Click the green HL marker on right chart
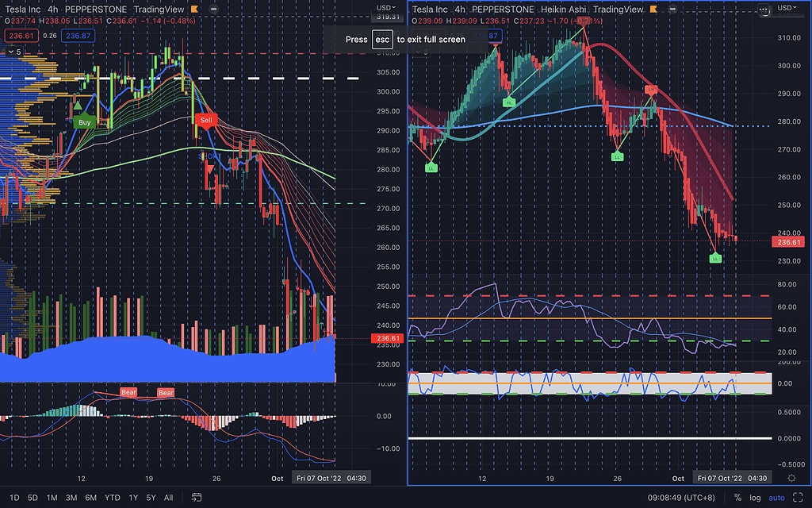The width and height of the screenshot is (812, 508). pyautogui.click(x=509, y=102)
